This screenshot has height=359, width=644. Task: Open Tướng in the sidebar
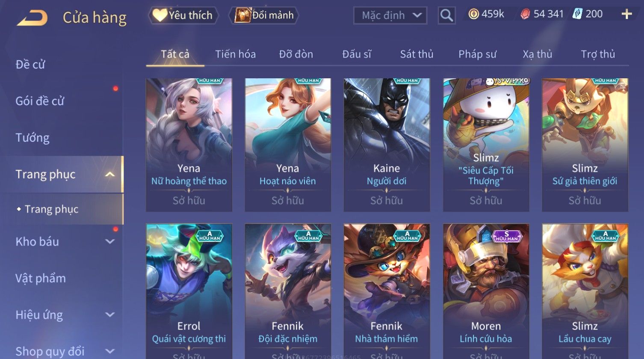point(32,138)
